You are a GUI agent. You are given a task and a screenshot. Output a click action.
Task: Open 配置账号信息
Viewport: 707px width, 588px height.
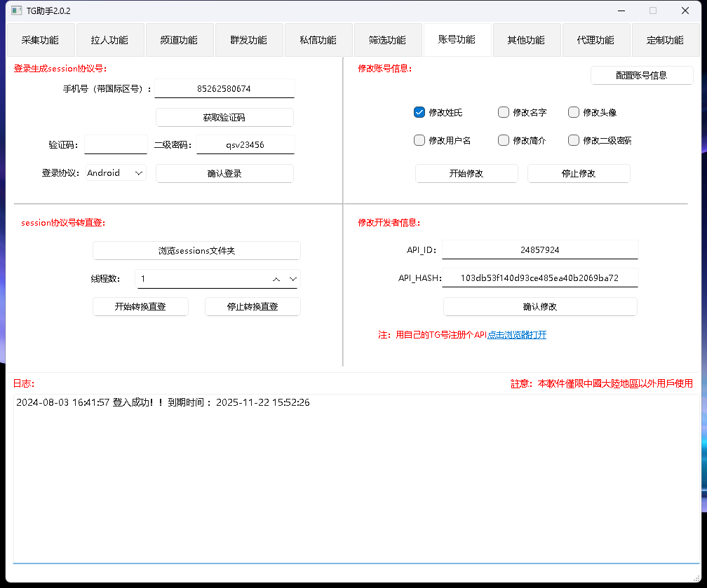click(641, 75)
